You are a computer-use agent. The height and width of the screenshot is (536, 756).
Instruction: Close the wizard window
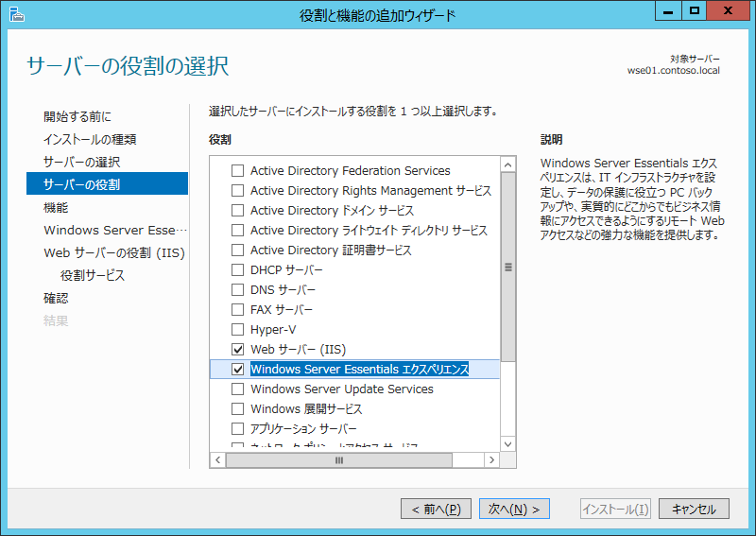tap(728, 11)
